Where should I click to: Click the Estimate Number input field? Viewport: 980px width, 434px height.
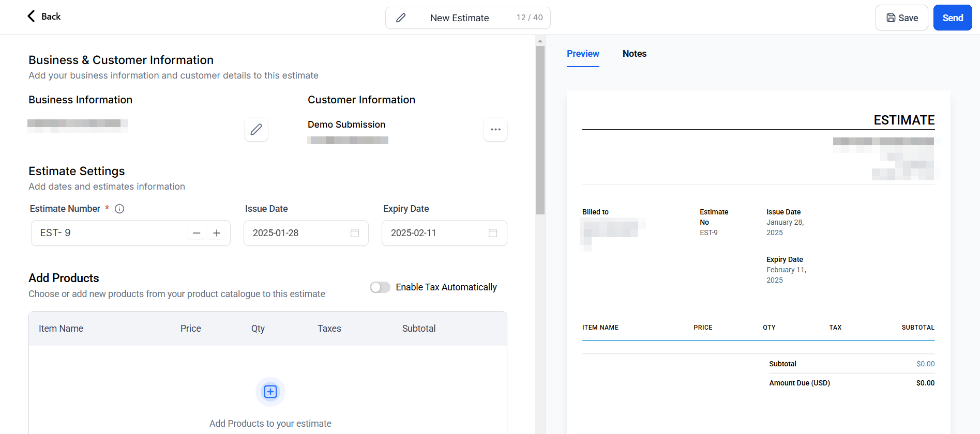click(x=109, y=233)
